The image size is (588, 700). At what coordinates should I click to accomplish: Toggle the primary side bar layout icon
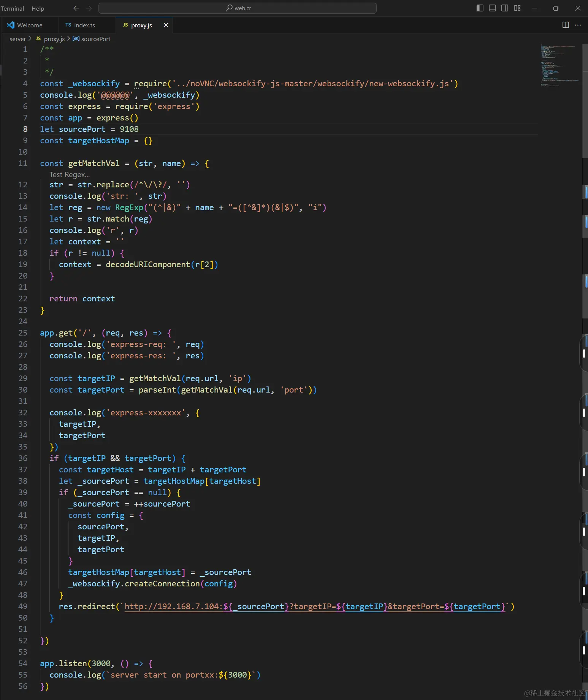480,8
